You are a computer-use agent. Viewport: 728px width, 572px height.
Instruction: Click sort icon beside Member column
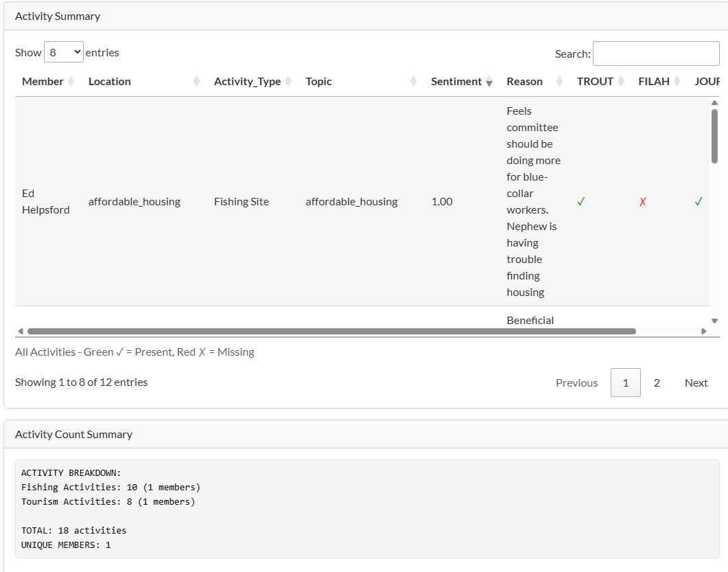pos(71,82)
